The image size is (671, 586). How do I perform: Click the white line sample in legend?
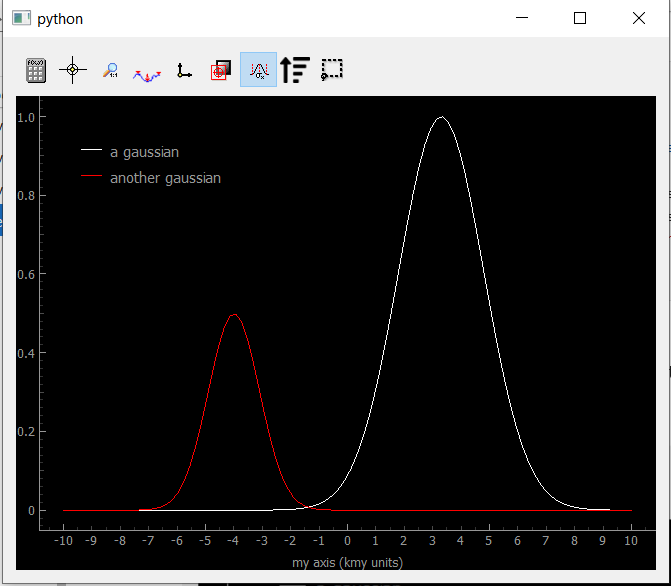point(91,150)
